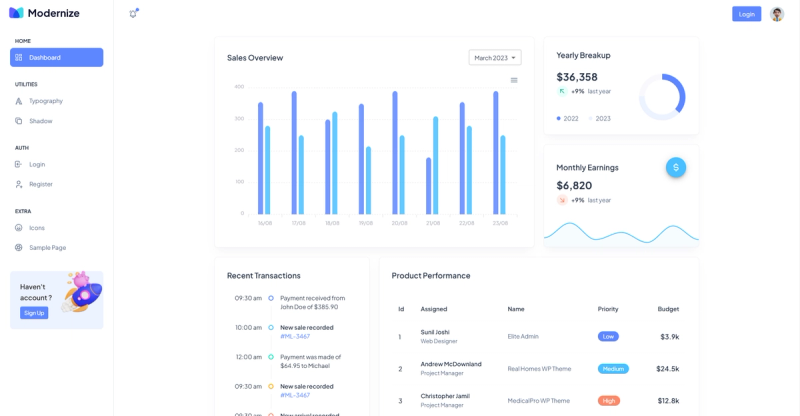
Task: Click the 21/08 bar group in chart
Action: tap(432, 165)
